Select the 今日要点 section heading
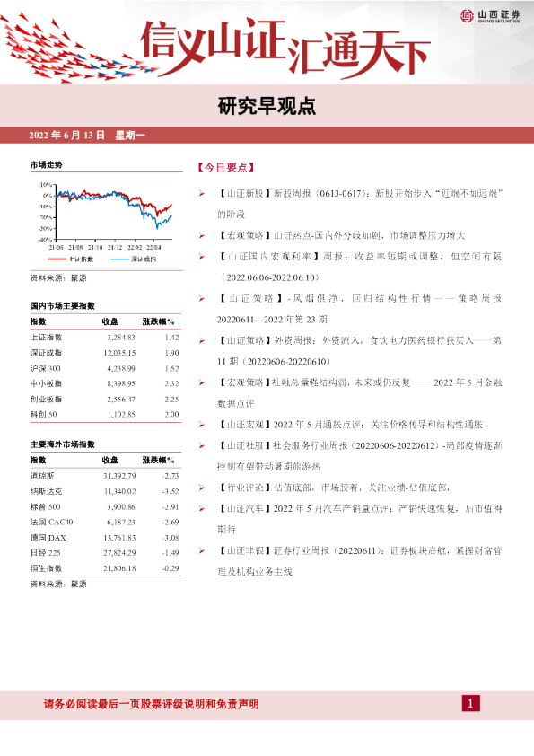 pos(225,168)
